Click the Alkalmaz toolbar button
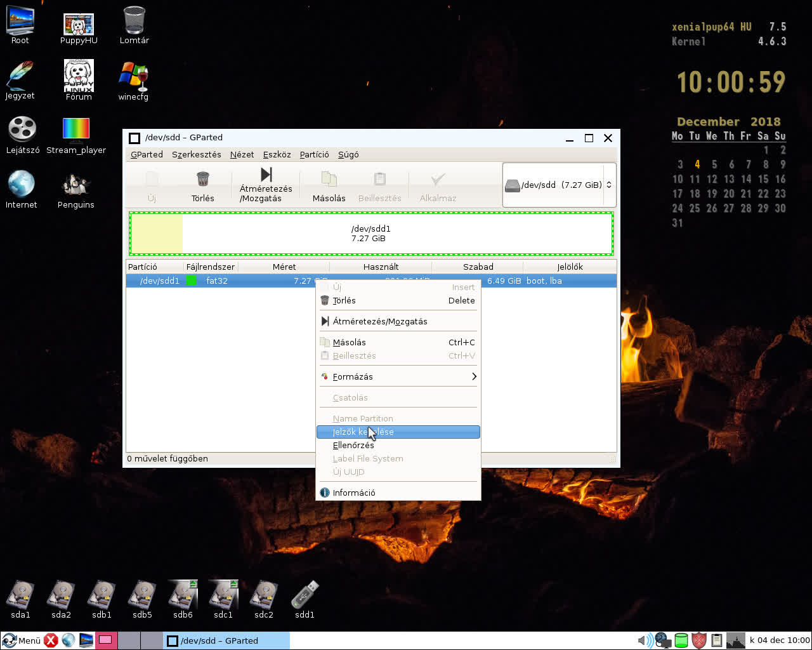The height and width of the screenshot is (650, 812). pyautogui.click(x=438, y=186)
